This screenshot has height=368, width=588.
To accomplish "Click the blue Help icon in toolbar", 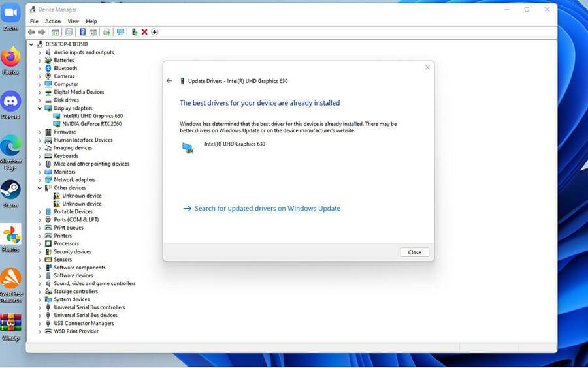I will tap(82, 32).
